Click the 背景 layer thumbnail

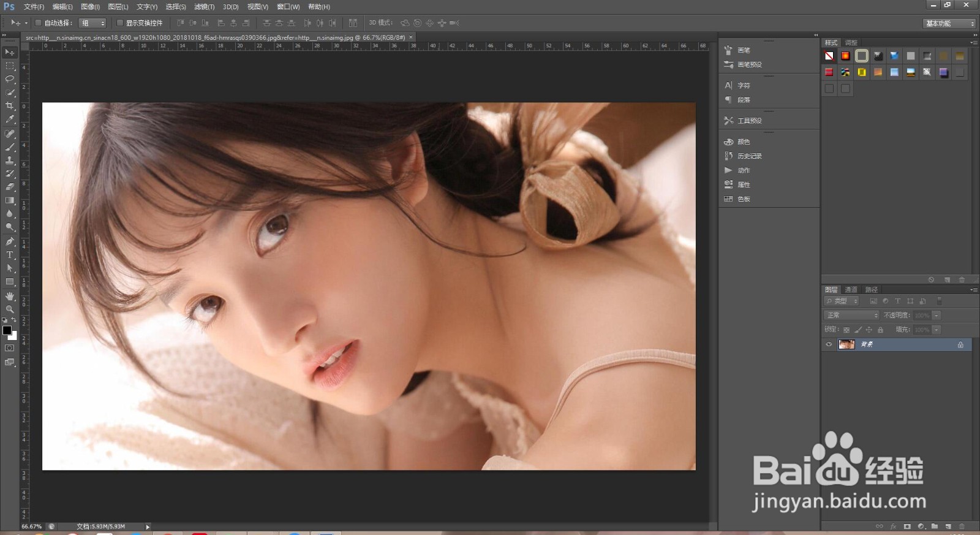pyautogui.click(x=846, y=344)
